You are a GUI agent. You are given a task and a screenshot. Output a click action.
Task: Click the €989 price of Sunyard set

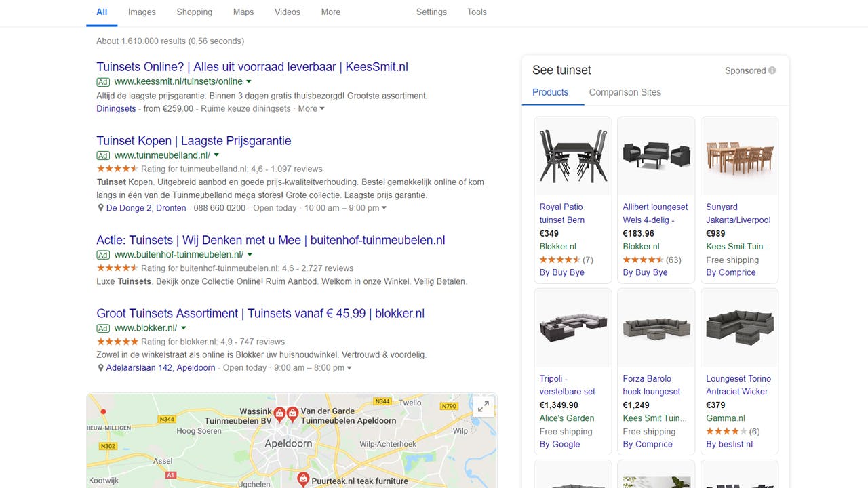pyautogui.click(x=715, y=233)
